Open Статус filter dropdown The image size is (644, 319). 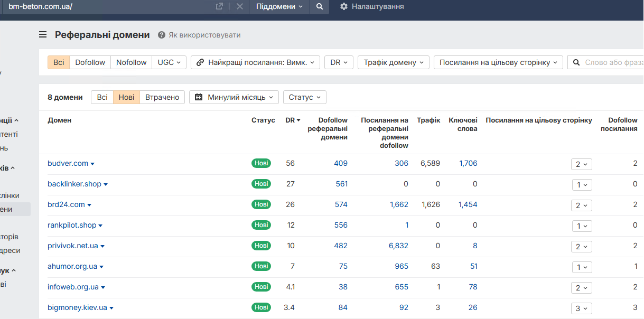305,97
